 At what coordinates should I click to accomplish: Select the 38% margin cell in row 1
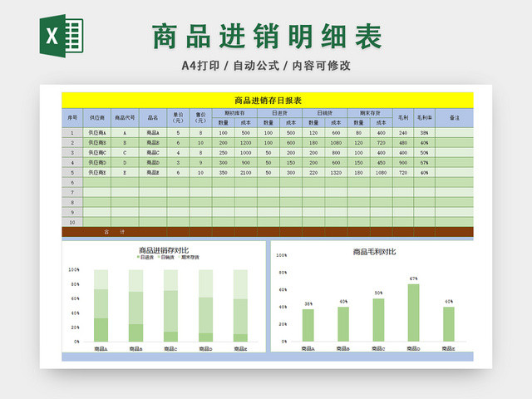tap(425, 133)
